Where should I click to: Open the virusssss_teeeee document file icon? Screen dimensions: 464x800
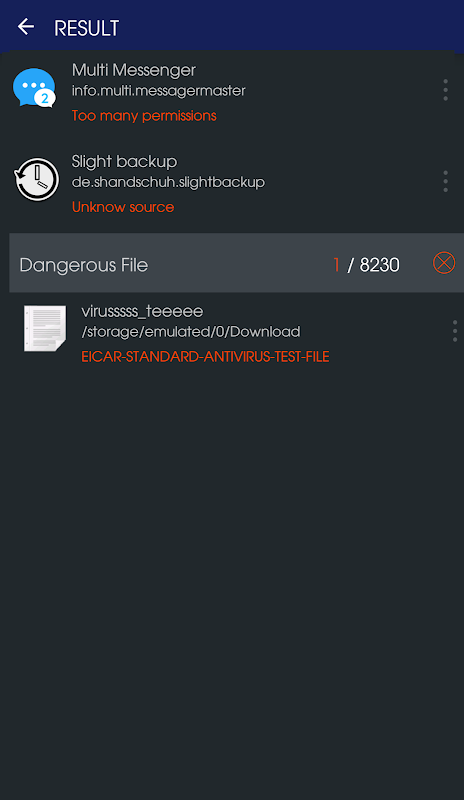45,328
